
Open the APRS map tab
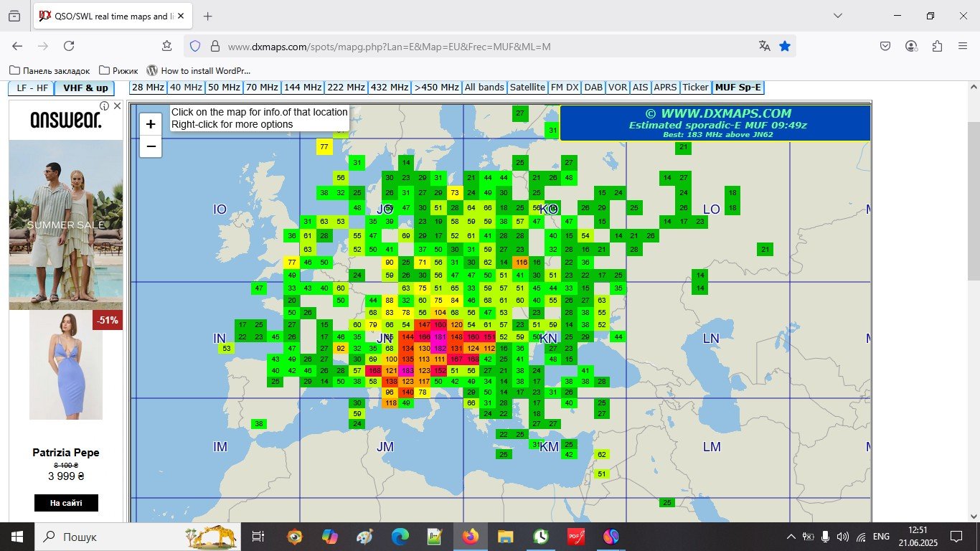[x=666, y=88]
